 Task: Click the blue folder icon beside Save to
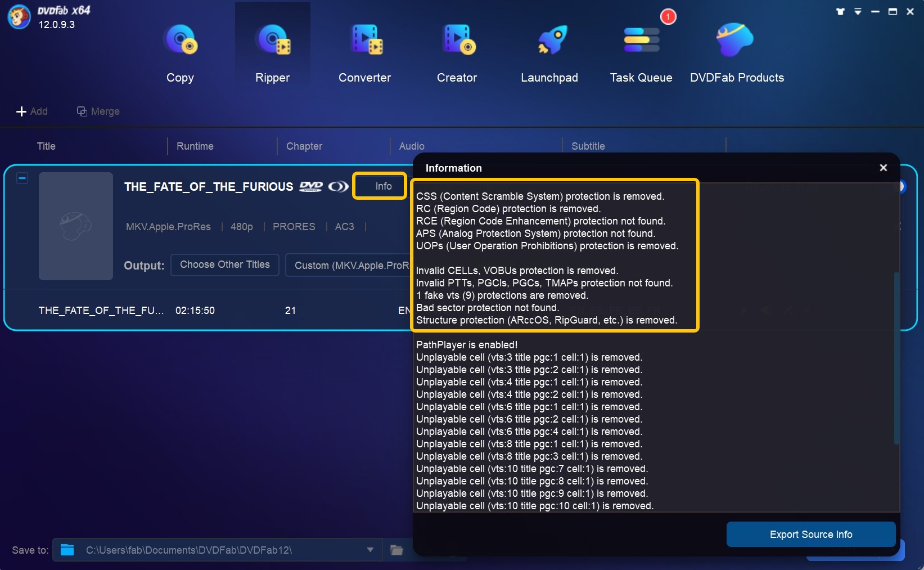click(67, 550)
